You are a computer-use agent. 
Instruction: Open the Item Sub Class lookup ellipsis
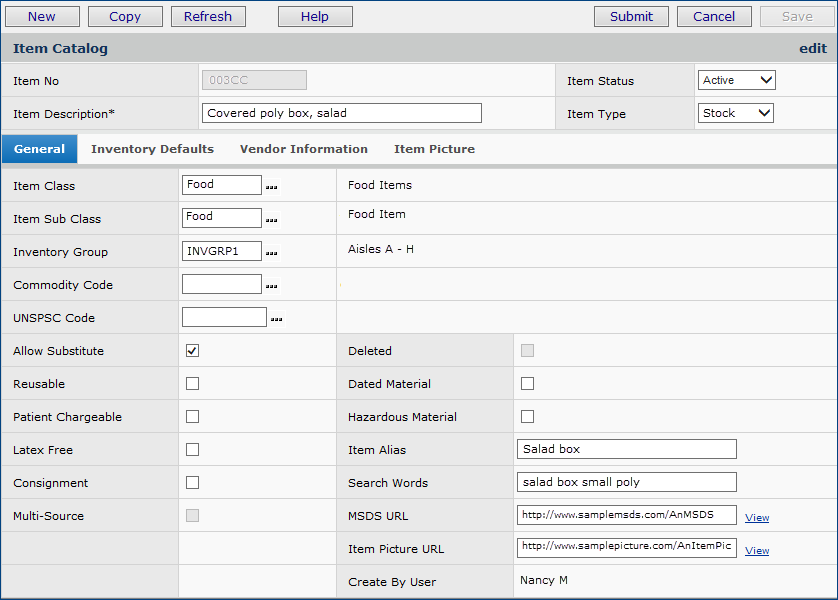[271, 220]
